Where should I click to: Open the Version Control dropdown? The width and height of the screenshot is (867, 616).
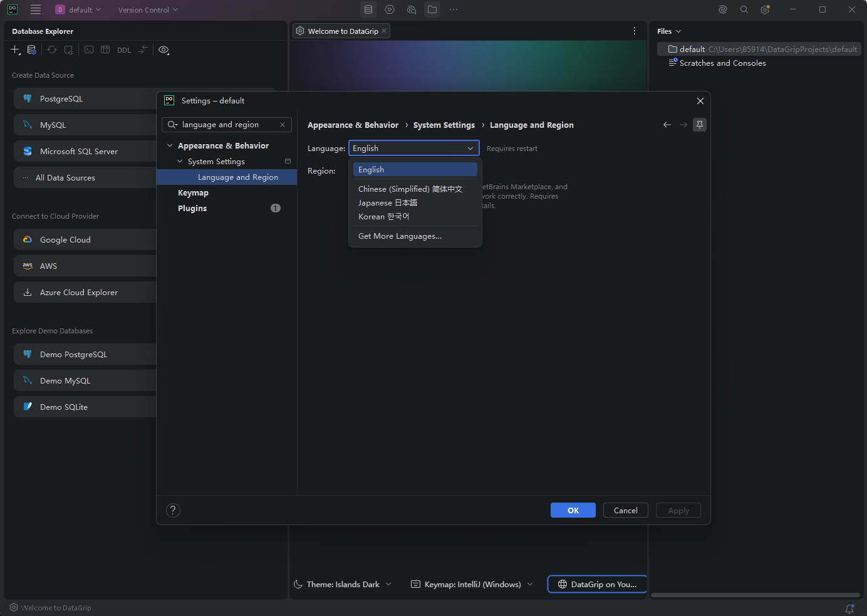coord(148,9)
